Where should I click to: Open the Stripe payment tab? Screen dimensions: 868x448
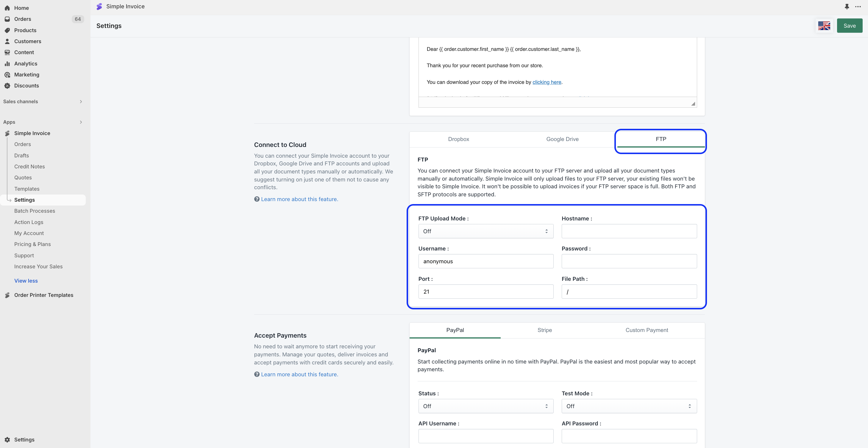click(x=544, y=330)
